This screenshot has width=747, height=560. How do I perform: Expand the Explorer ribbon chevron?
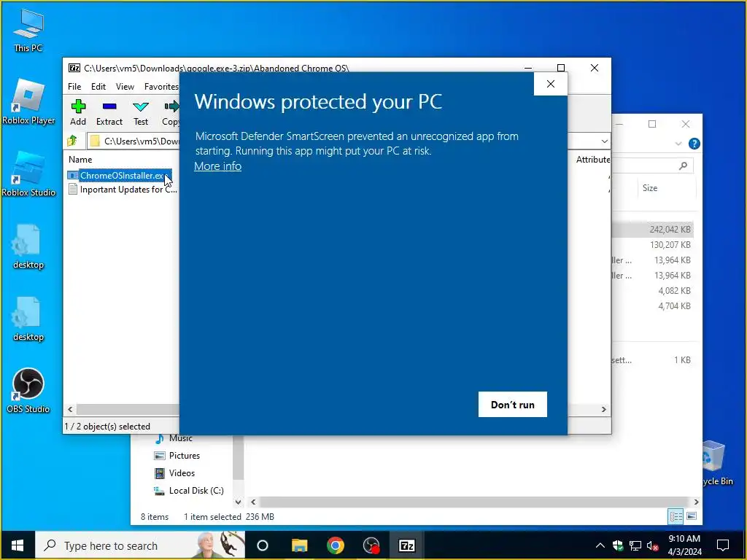coord(678,144)
